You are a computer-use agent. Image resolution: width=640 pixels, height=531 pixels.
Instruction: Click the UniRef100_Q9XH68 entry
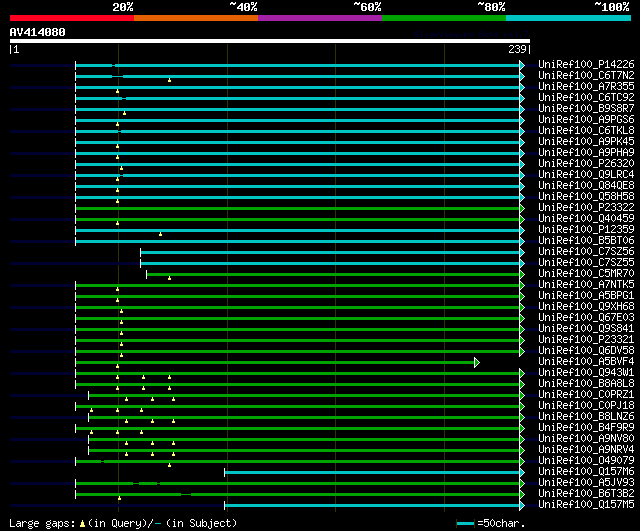click(586, 307)
